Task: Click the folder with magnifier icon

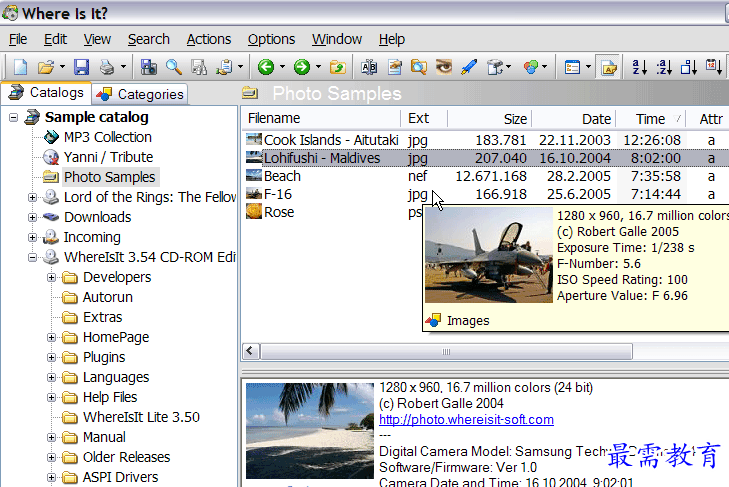Action: click(x=419, y=67)
